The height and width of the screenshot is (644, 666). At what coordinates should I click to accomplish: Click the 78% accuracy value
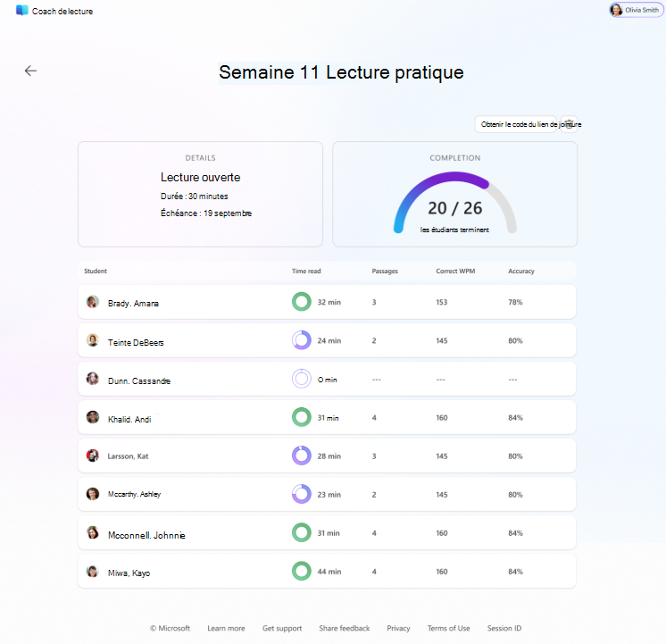pos(515,302)
